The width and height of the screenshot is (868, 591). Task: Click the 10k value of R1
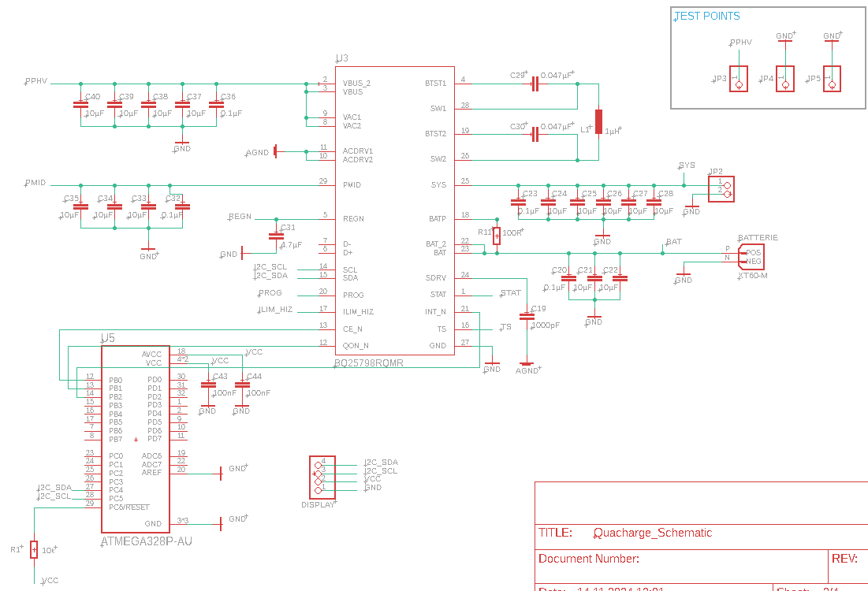(49, 550)
